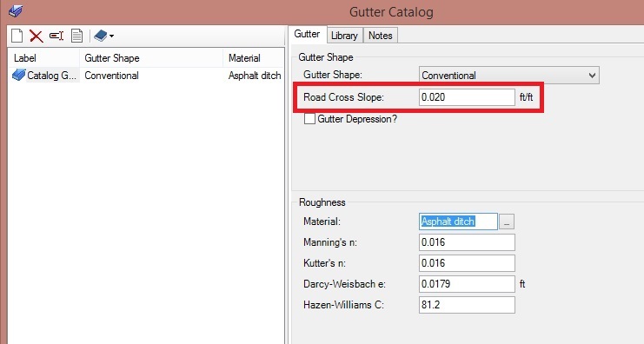Click the red Delete icon
This screenshot has height=344, width=644.
click(x=37, y=36)
